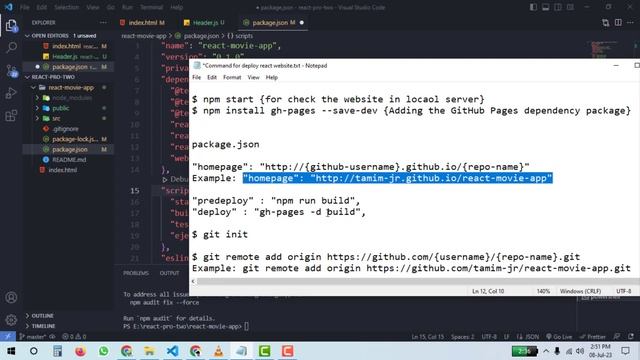Open the Manage gear menu in VS Code
Viewport: 640px width, 360px height.
(x=11, y=320)
